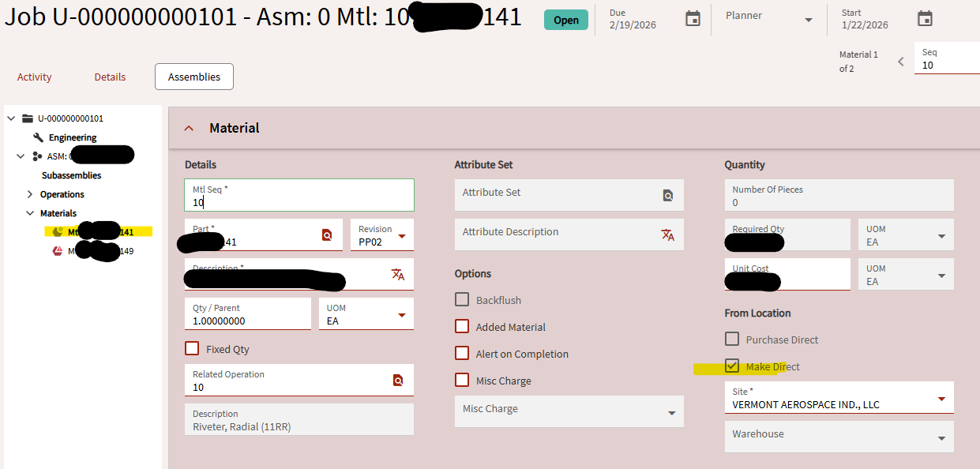Toggle the Backflush checkbox
980x469 pixels.
(x=462, y=300)
